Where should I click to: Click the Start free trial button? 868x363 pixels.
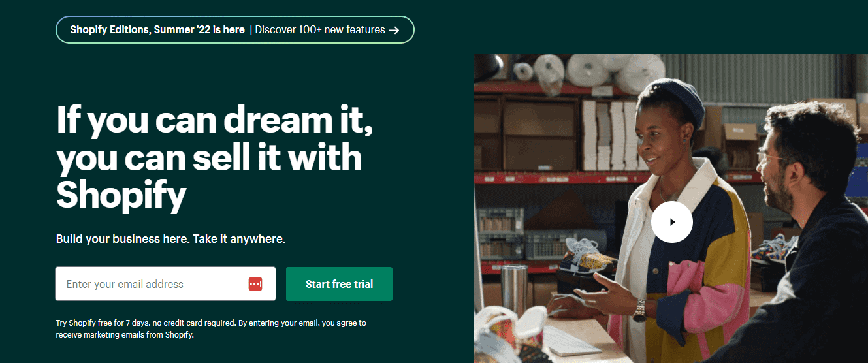pyautogui.click(x=340, y=284)
